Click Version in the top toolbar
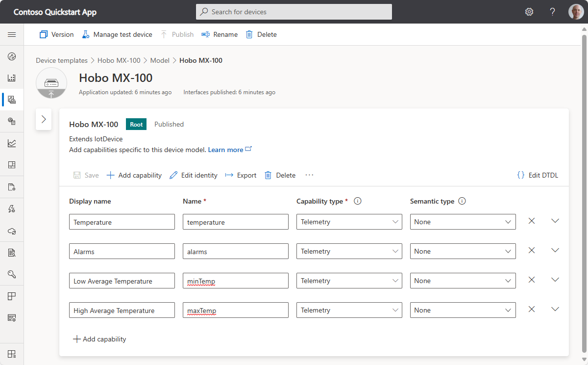The image size is (588, 365). point(56,34)
